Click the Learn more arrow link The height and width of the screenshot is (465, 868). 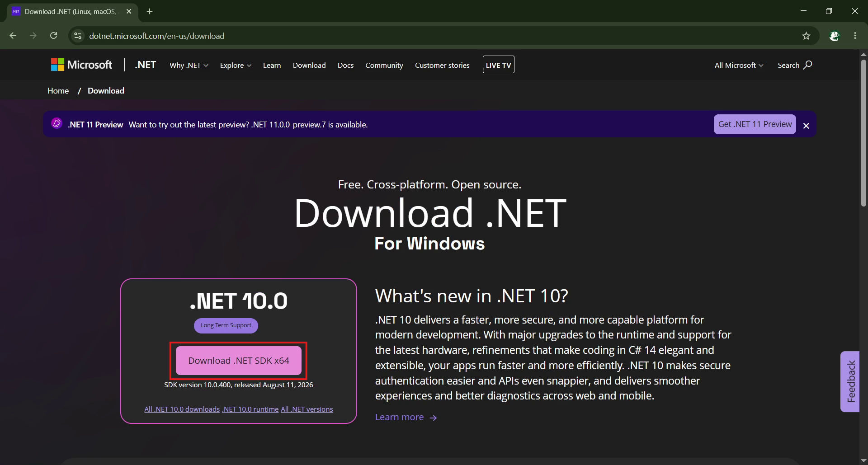(x=406, y=417)
